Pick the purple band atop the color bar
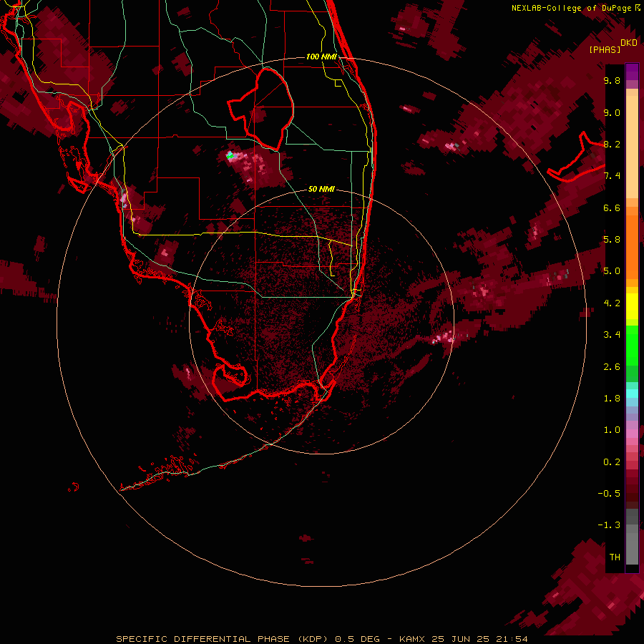The height and width of the screenshot is (644, 644). point(632,72)
